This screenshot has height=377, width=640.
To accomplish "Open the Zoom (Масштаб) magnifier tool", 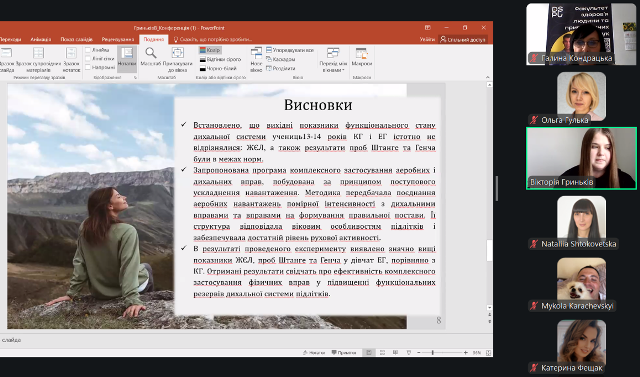I will [151, 57].
